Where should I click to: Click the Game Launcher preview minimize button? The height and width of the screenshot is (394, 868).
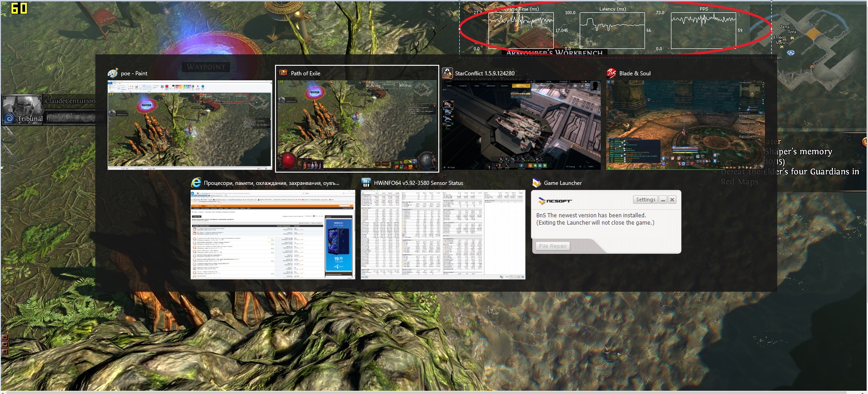(663, 200)
